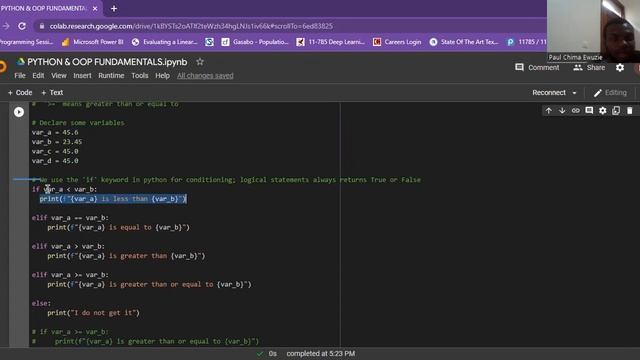This screenshot has height=360, width=640.
Task: Open the Comment panel
Action: point(537,68)
